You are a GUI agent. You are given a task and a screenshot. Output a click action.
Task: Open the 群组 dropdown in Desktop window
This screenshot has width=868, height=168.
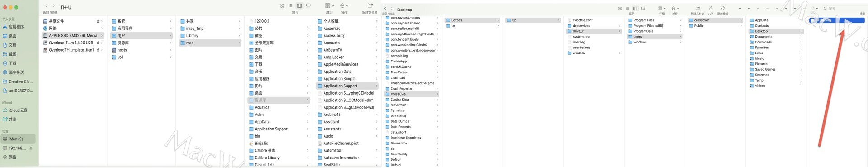[x=662, y=8]
